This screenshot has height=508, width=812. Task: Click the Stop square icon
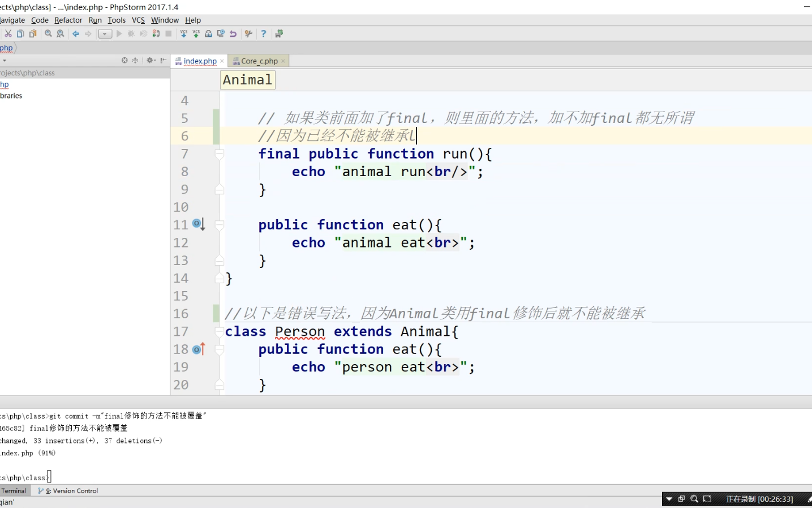pos(169,34)
